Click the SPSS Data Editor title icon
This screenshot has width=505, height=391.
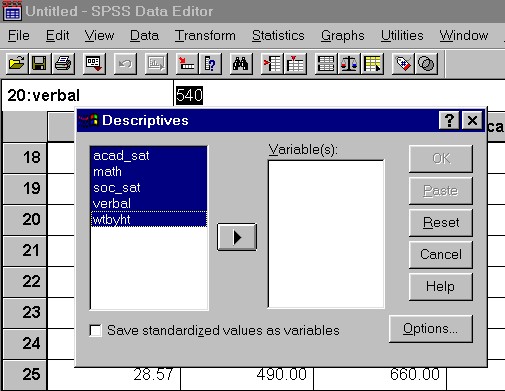point(12,11)
